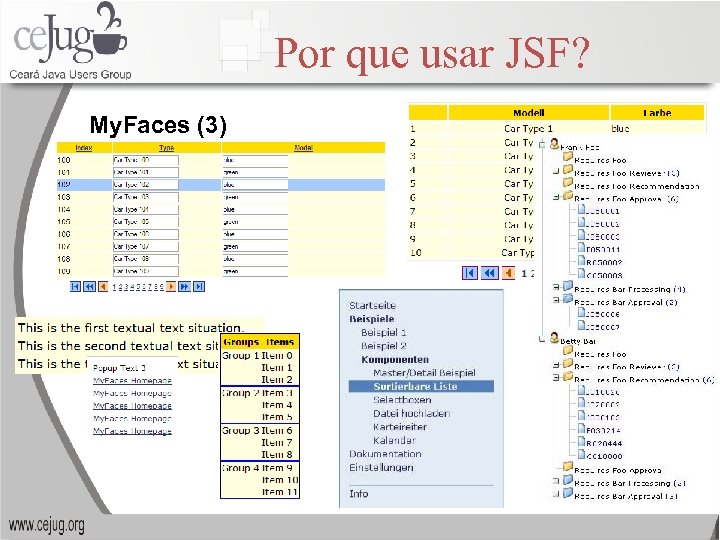Click orange previous-page arrow below Modell/Farbe table
The width and height of the screenshot is (720, 540).
pyautogui.click(x=508, y=273)
